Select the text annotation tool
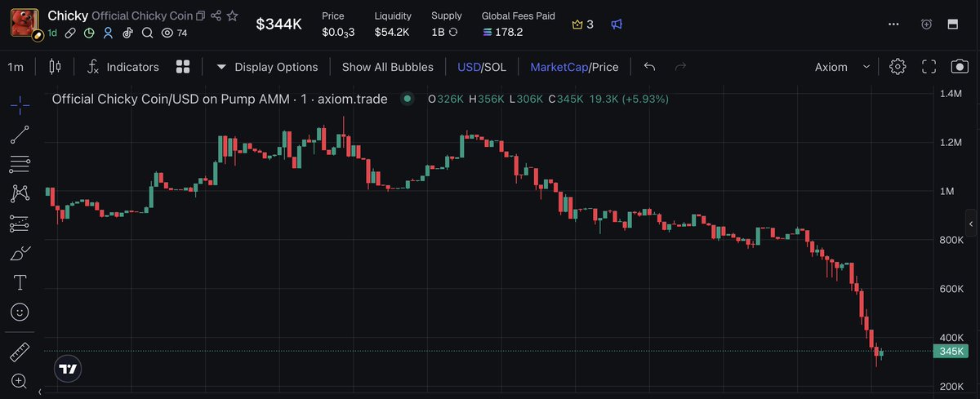The height and width of the screenshot is (399, 980). pyautogui.click(x=20, y=282)
